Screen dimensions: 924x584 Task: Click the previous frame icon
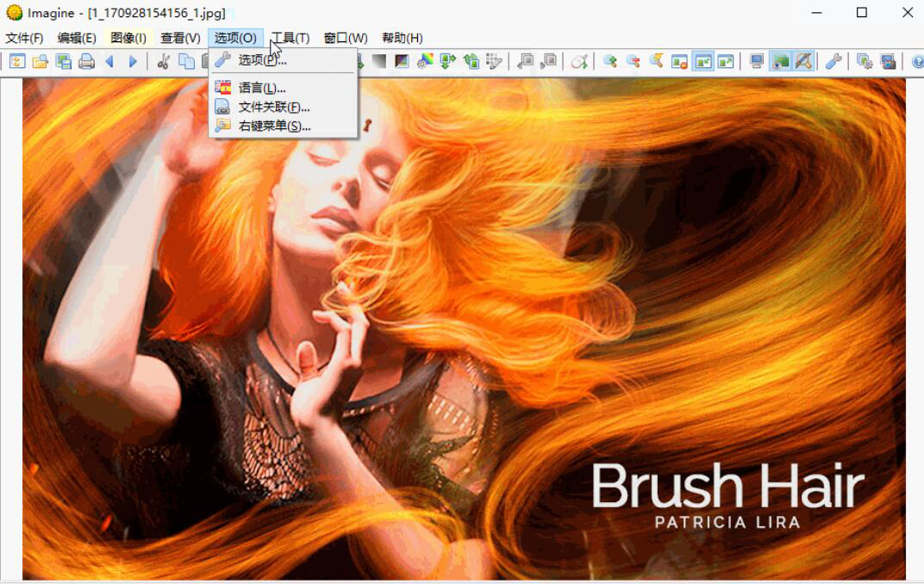tap(525, 61)
